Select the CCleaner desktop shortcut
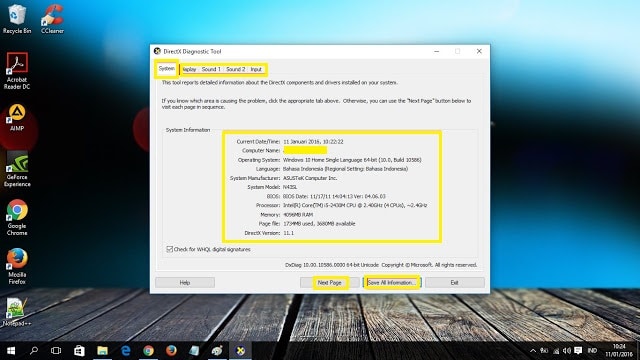640x360 pixels. click(x=52, y=19)
